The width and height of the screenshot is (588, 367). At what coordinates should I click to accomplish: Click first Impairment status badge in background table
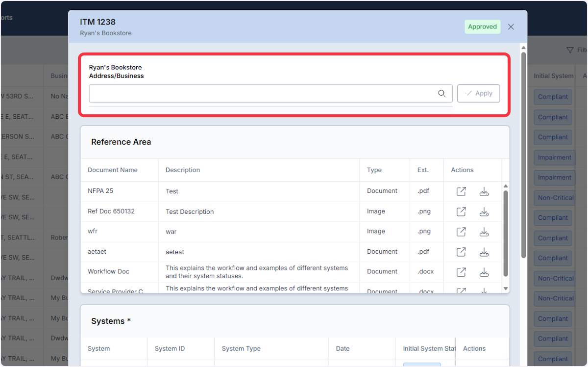coord(555,157)
